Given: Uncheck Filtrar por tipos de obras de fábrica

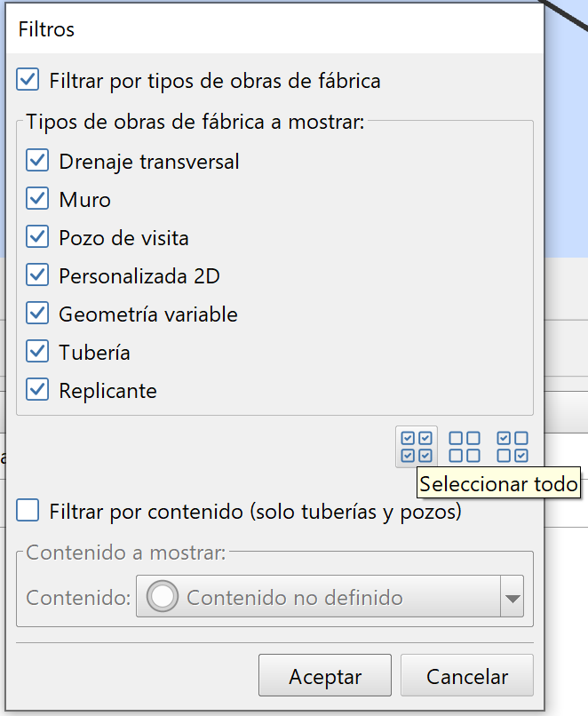Looking at the screenshot, I should coord(28,79).
